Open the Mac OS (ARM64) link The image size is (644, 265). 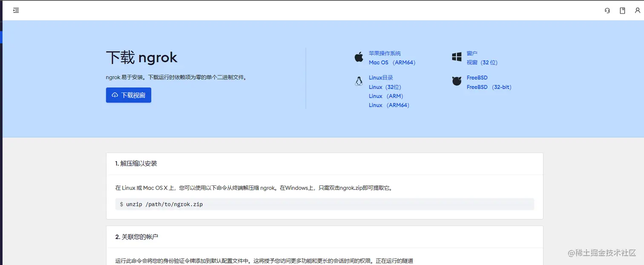click(392, 63)
